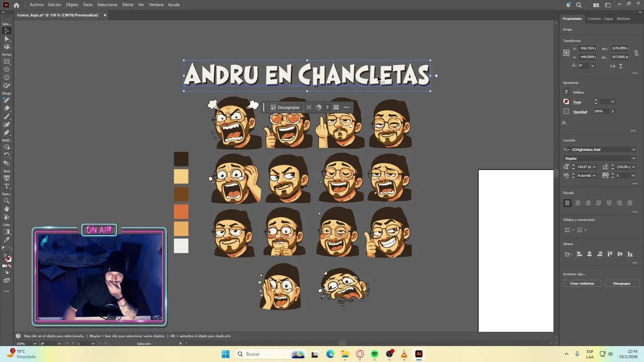644x362 pixels.
Task: Click the Trazo stroke color swatch
Action: click(x=566, y=102)
